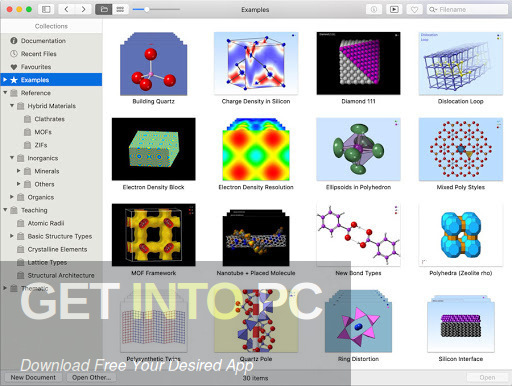
Task: Select the New Bond Types thumbnail
Action: [x=358, y=235]
